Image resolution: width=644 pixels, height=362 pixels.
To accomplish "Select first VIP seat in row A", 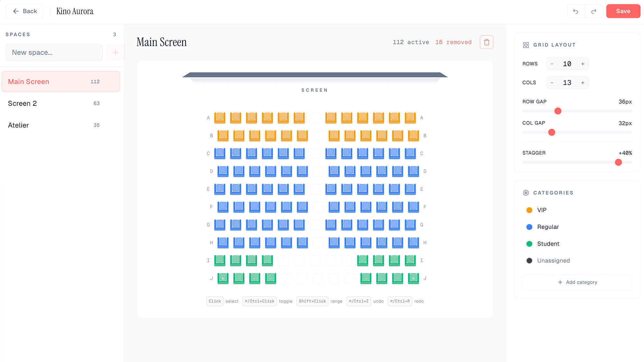I will click(220, 117).
